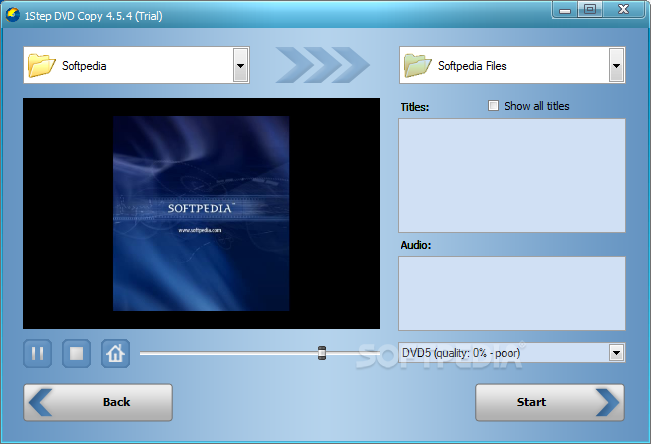The width and height of the screenshot is (651, 444).
Task: Click the 1Step DVD Copy app icon
Action: [x=12, y=15]
